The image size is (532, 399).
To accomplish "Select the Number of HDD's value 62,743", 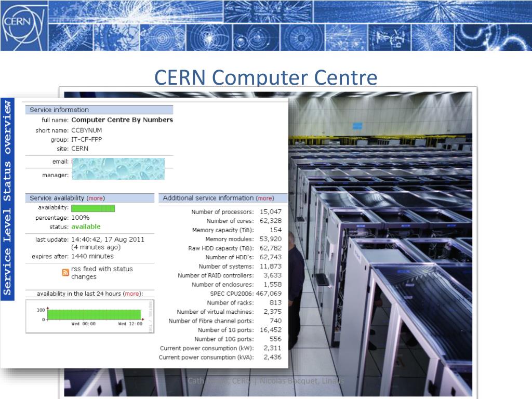I will click(271, 257).
